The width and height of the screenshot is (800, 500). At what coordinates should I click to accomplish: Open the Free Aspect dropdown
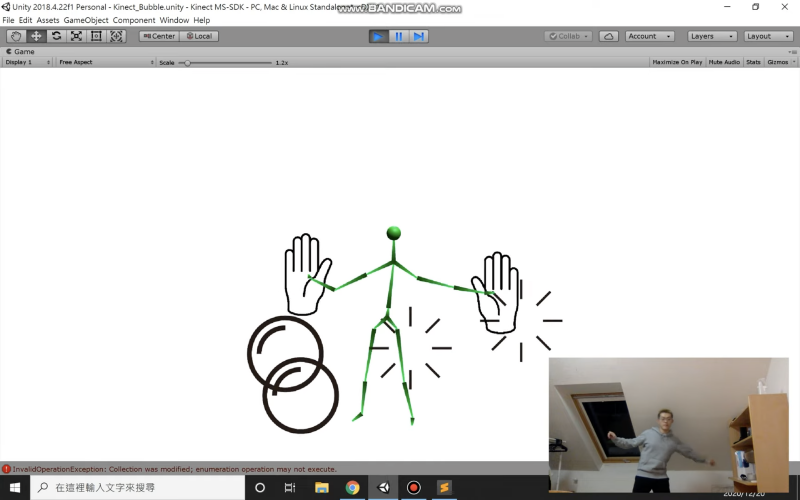point(105,62)
